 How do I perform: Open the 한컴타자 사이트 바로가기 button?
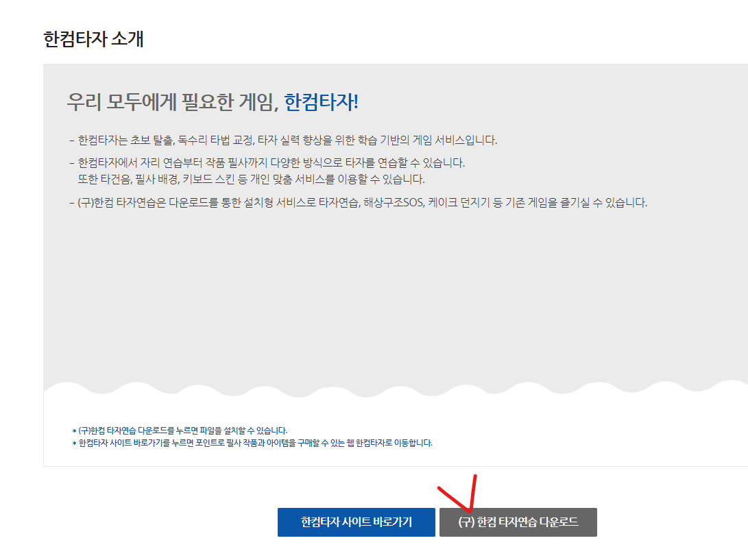pos(356,522)
